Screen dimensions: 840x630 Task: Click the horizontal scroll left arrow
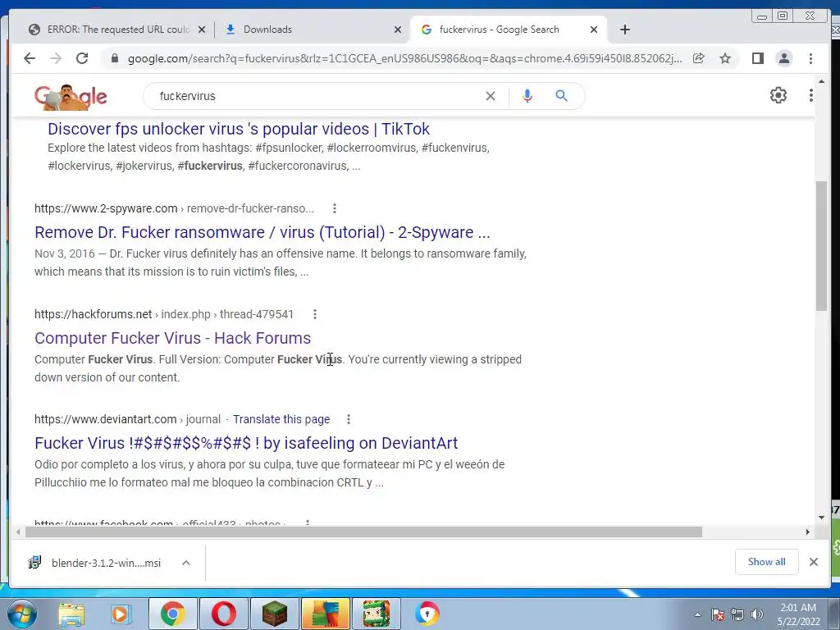tap(18, 532)
